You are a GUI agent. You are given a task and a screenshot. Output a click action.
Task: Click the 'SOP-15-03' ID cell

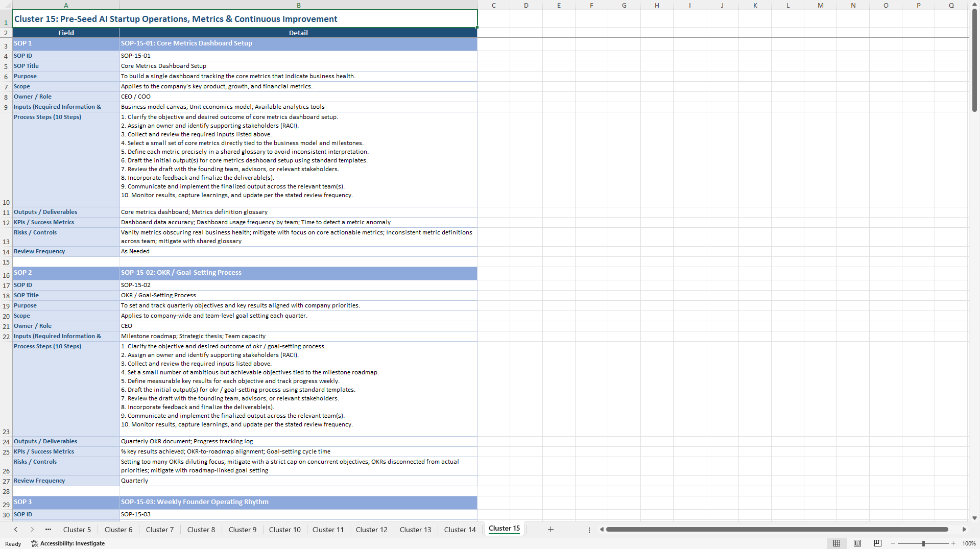299,514
